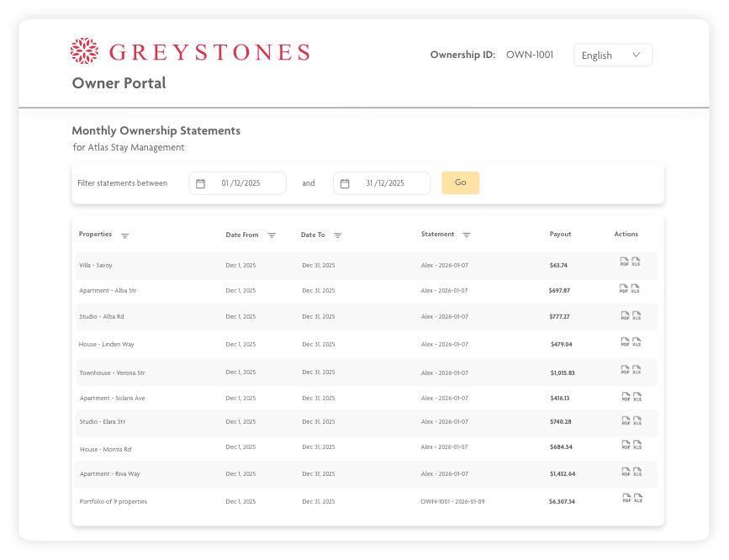The width and height of the screenshot is (729, 560).
Task: Download PDF for Apartment - Solaris Ave
Action: tap(626, 397)
